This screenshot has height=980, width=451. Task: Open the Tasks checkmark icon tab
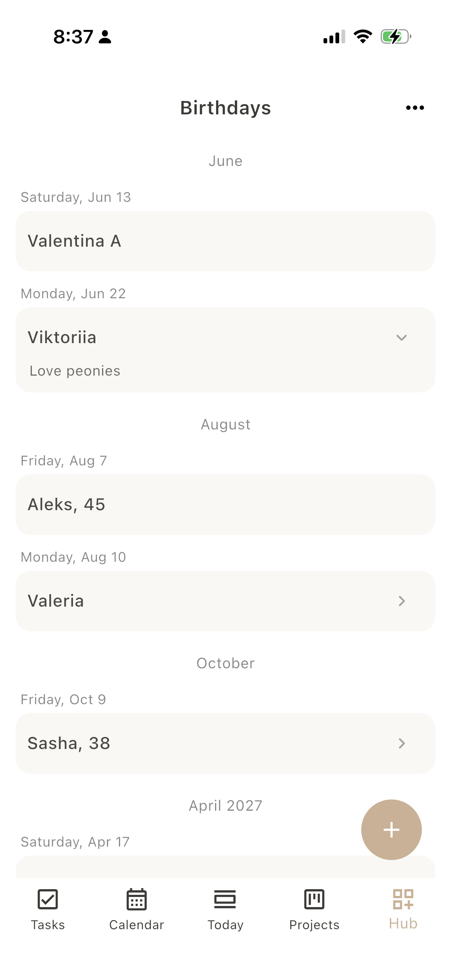coord(47,899)
